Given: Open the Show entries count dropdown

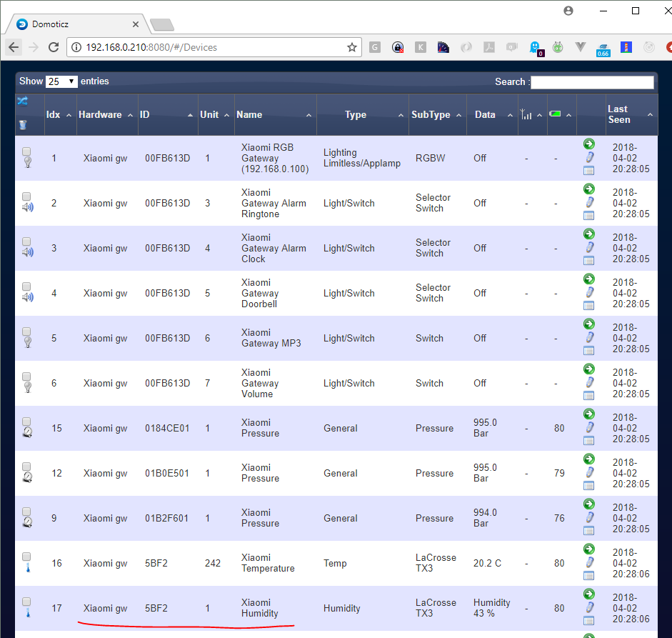Looking at the screenshot, I should coord(61,81).
